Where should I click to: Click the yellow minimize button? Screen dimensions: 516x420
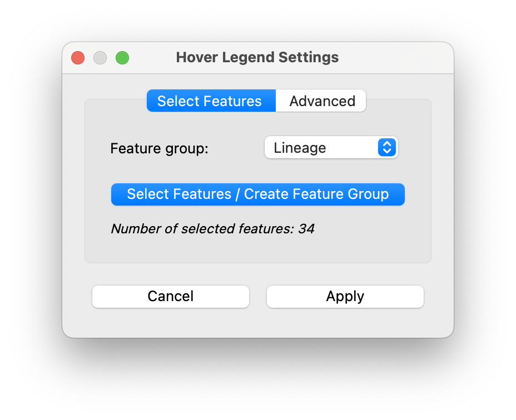click(100, 57)
